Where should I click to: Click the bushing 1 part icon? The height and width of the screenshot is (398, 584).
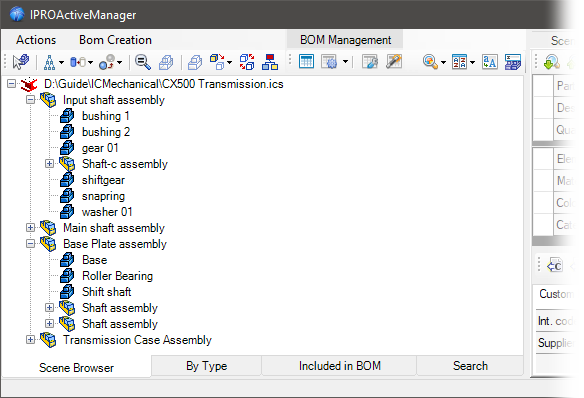[67, 116]
